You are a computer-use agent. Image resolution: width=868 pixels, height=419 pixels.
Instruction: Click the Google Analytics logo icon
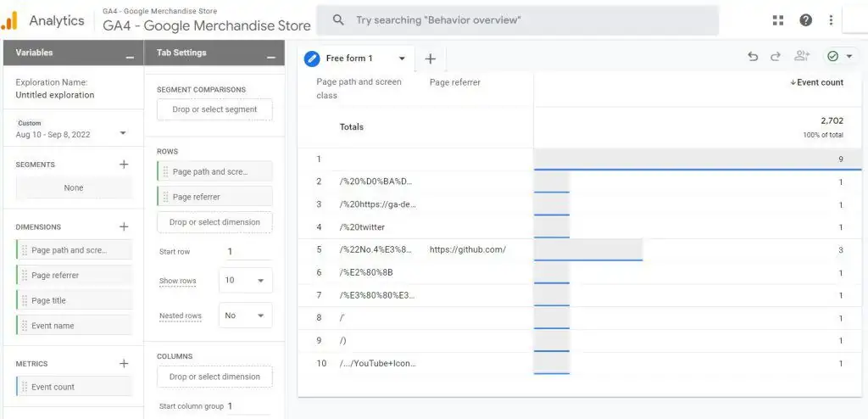point(10,20)
